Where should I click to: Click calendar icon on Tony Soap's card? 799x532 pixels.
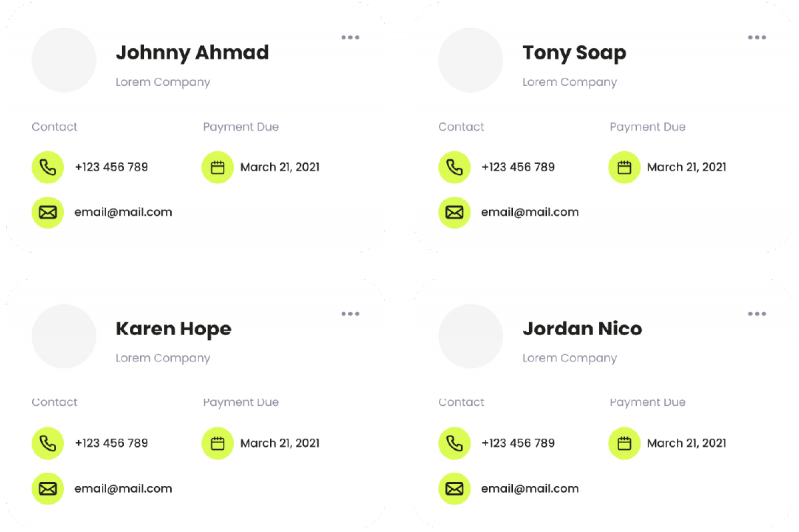624,167
